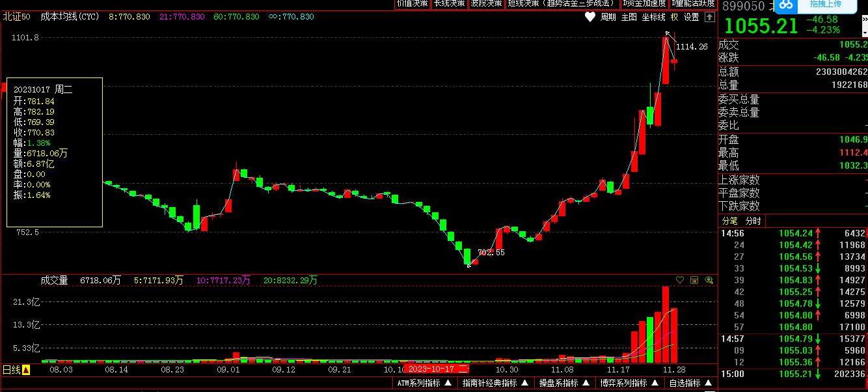The height and width of the screenshot is (392, 868).
Task: Click the large price 1055.21
Action: pyautogui.click(x=761, y=27)
